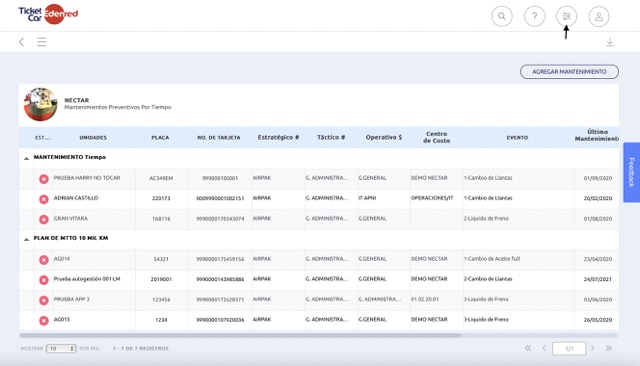This screenshot has width=640, height=366.
Task: Sort by Táctico # column header
Action: coord(331,138)
